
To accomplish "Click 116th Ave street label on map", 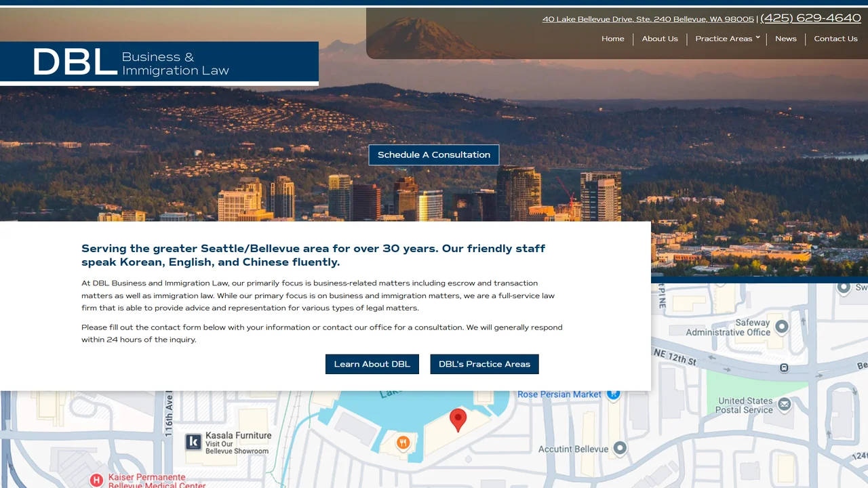I will coord(168,415).
